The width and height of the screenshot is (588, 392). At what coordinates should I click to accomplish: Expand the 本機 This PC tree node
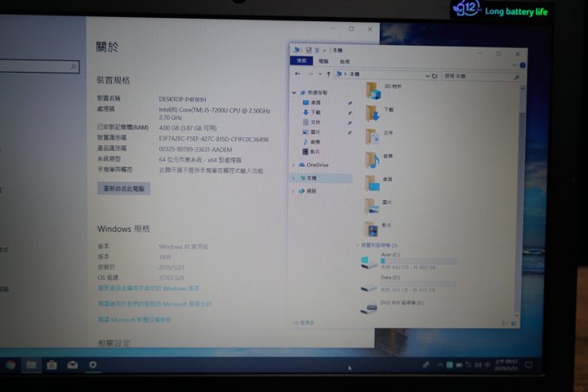[x=293, y=178]
